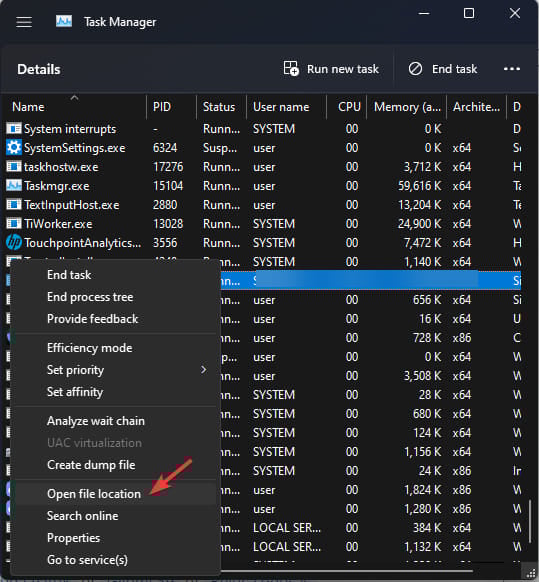Click the Taskmgr.exe process icon
539x582 pixels.
point(14,186)
